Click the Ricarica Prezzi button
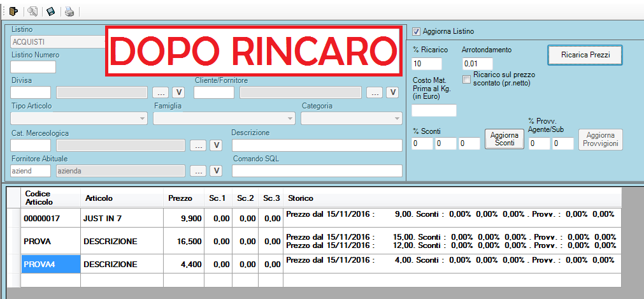644x299 pixels. tap(585, 55)
